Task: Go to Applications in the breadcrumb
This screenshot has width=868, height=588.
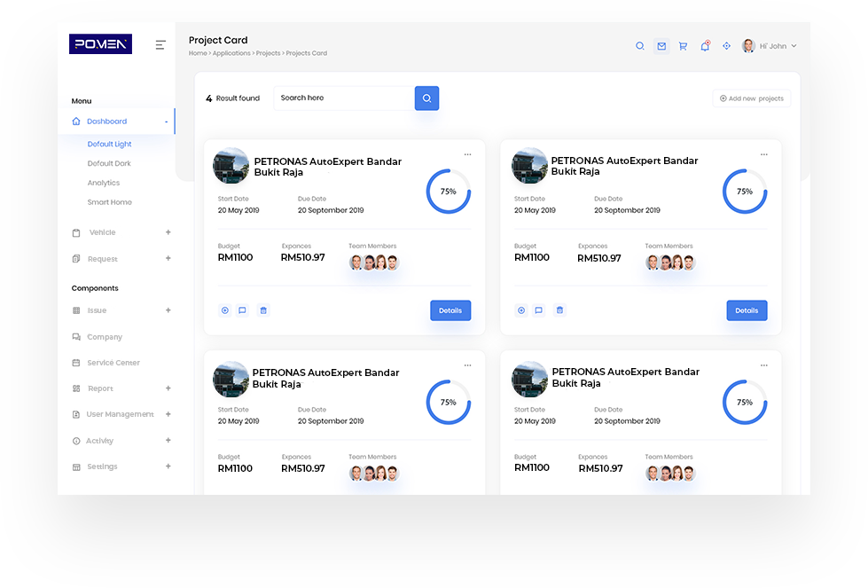Action: [x=231, y=53]
